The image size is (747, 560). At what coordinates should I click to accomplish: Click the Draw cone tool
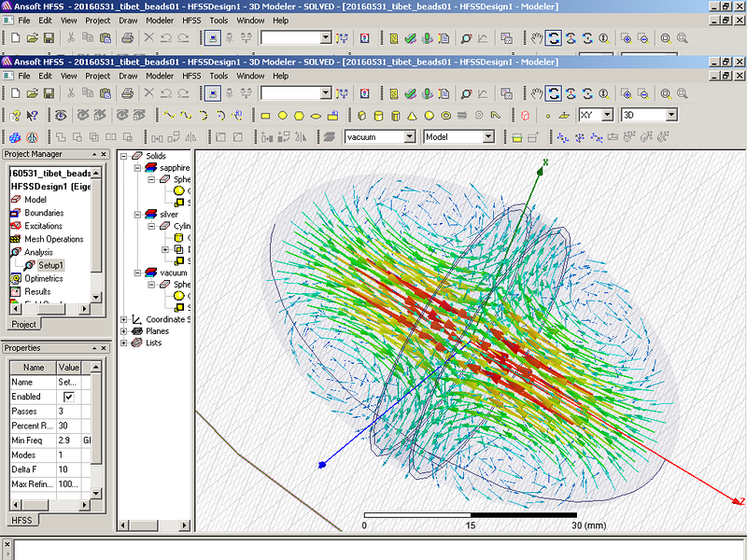pyautogui.click(x=412, y=115)
